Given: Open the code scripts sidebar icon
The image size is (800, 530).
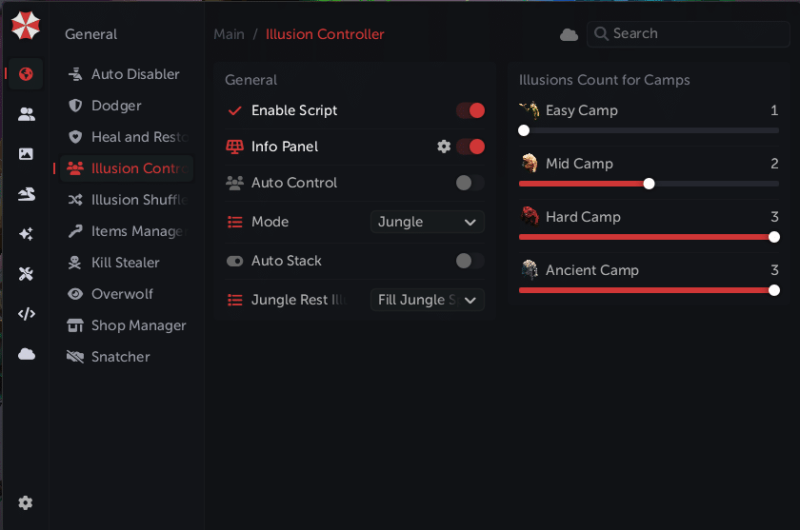Looking at the screenshot, I should tap(26, 314).
